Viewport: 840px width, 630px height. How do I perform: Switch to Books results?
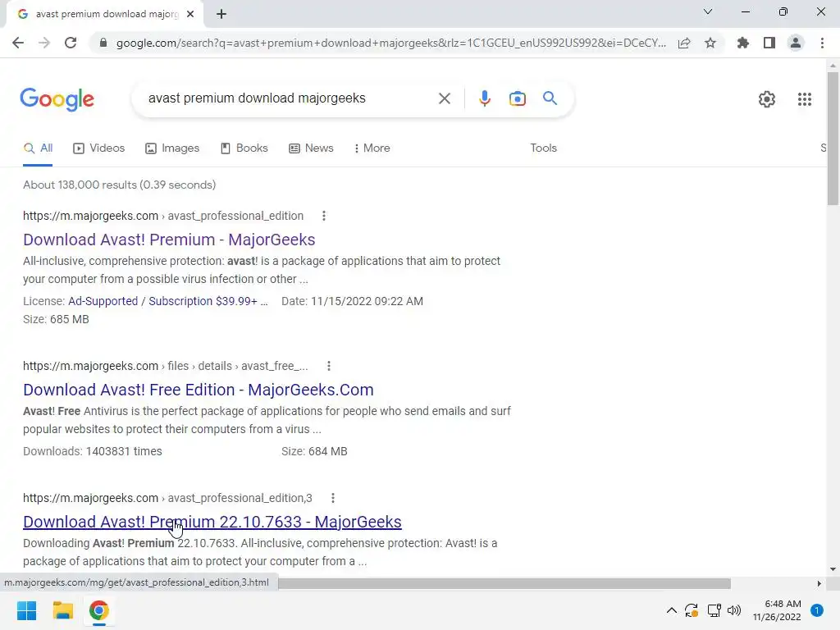pyautogui.click(x=244, y=148)
